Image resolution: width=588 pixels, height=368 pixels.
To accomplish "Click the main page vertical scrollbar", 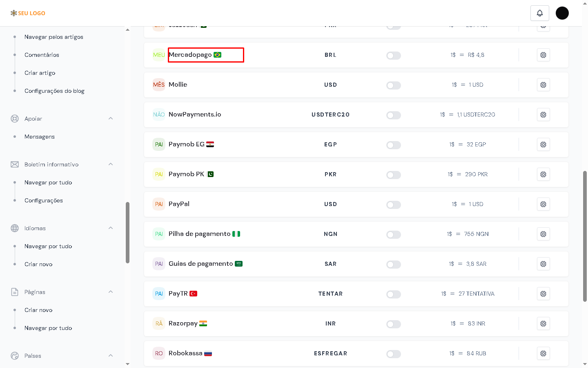I will pyautogui.click(x=585, y=236).
